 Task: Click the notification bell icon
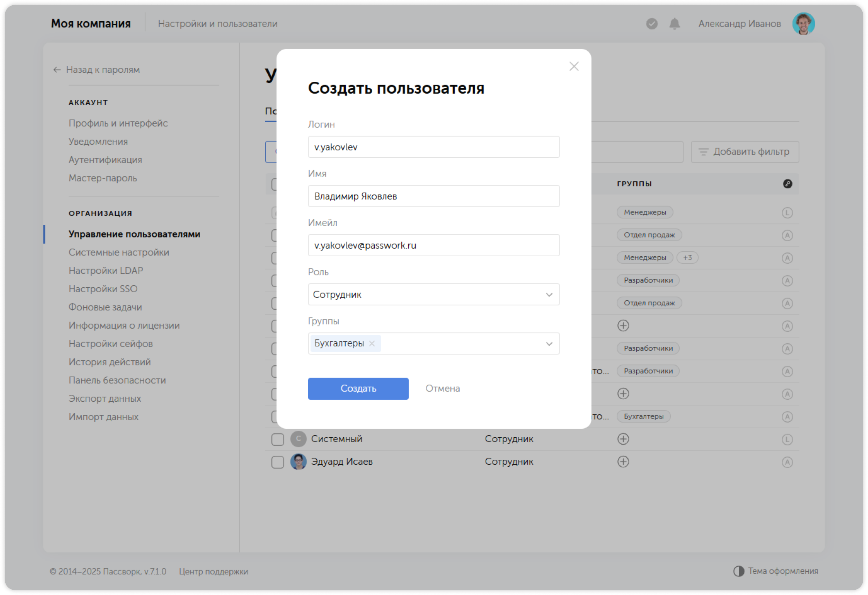coord(674,24)
